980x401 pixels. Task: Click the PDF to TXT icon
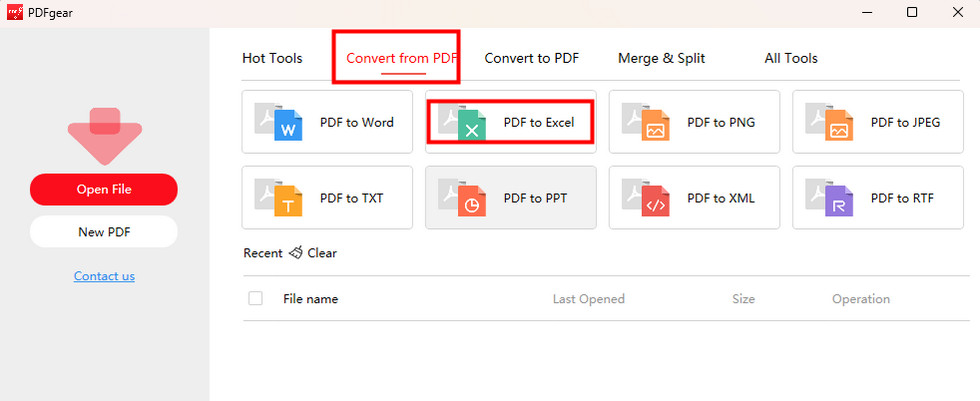click(279, 197)
